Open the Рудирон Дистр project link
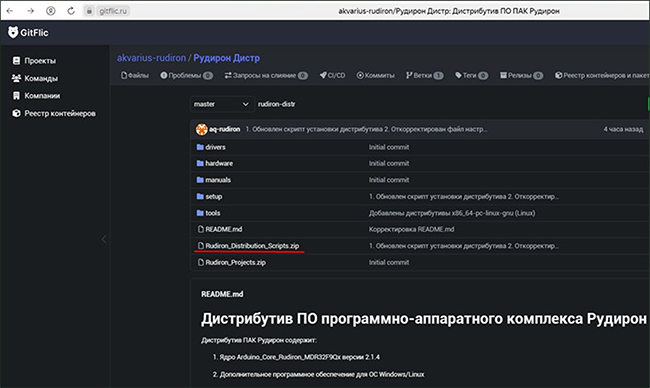Viewport: 650px width, 388px height. click(226, 58)
